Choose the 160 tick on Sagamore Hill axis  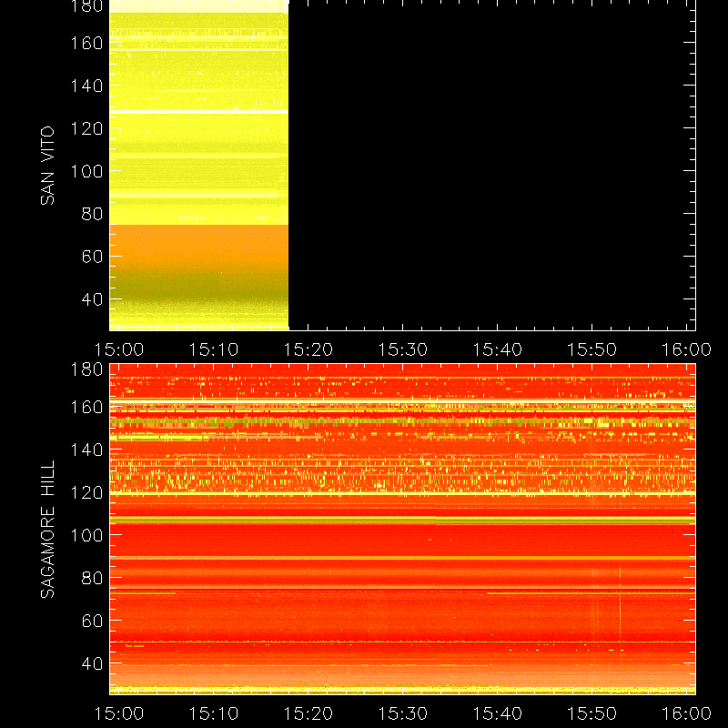click(86, 407)
